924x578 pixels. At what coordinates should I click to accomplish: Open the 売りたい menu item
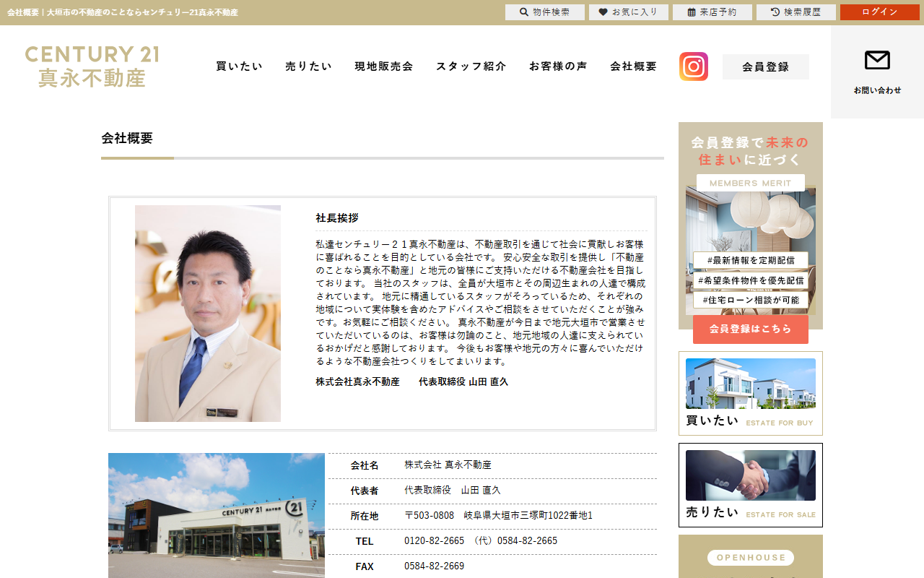[x=309, y=66]
